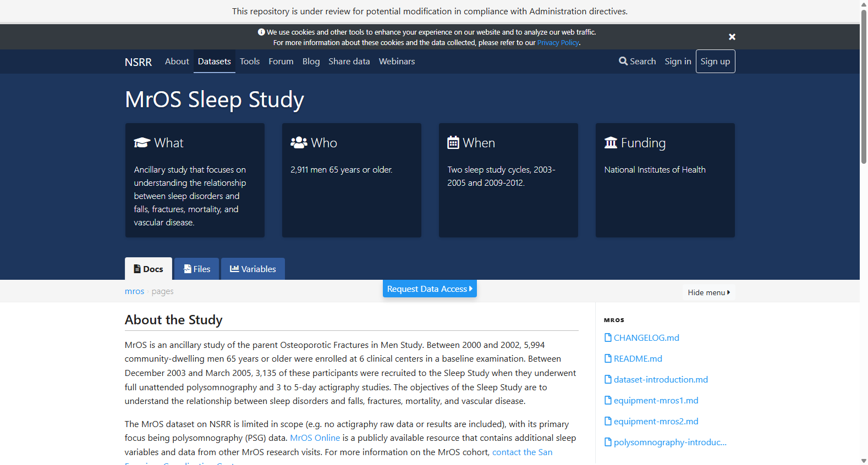868x465 pixels.
Task: Click the calendar icon beside When
Action: [453, 143]
